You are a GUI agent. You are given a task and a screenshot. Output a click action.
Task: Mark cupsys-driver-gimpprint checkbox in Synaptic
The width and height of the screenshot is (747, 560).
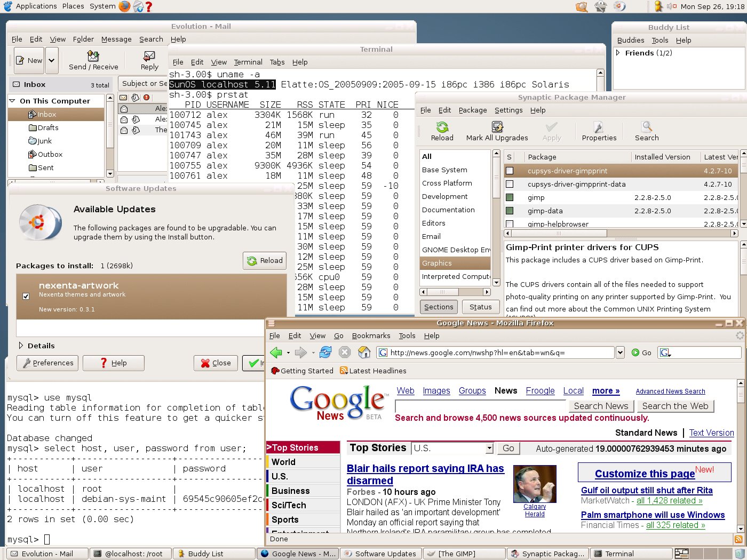click(x=510, y=171)
